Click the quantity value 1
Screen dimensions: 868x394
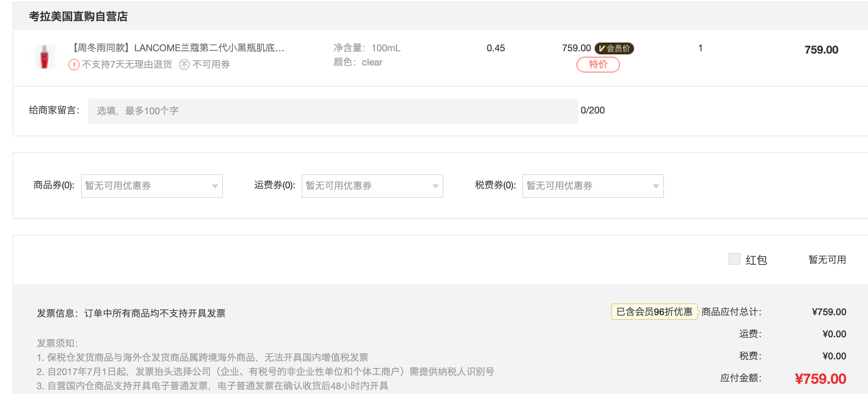[700, 48]
